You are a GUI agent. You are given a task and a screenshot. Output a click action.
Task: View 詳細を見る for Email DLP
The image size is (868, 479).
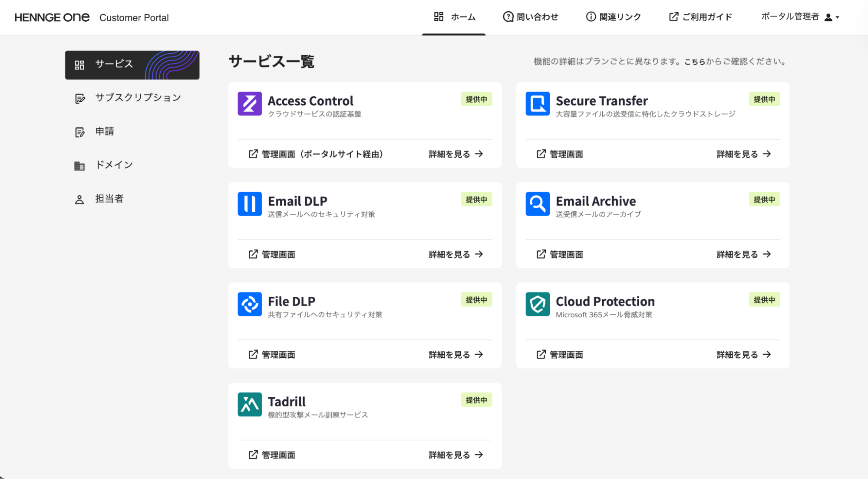pos(456,254)
